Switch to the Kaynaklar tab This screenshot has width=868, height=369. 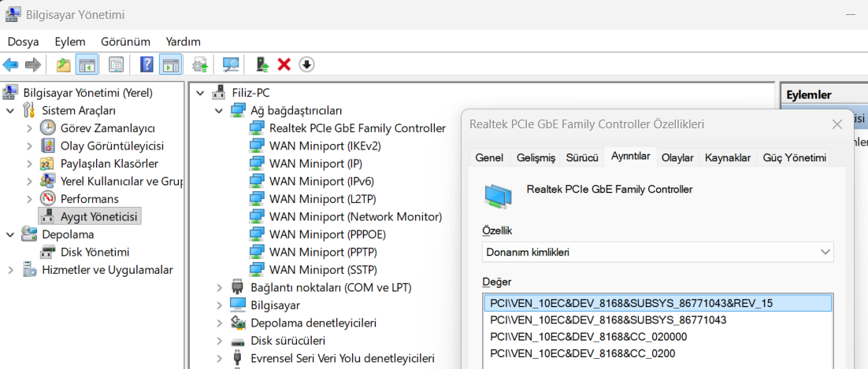727,157
